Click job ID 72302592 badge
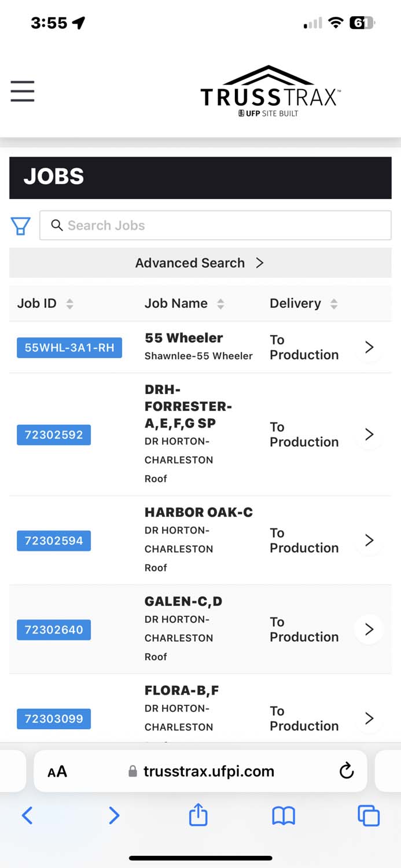The width and height of the screenshot is (401, 868). pyautogui.click(x=54, y=435)
